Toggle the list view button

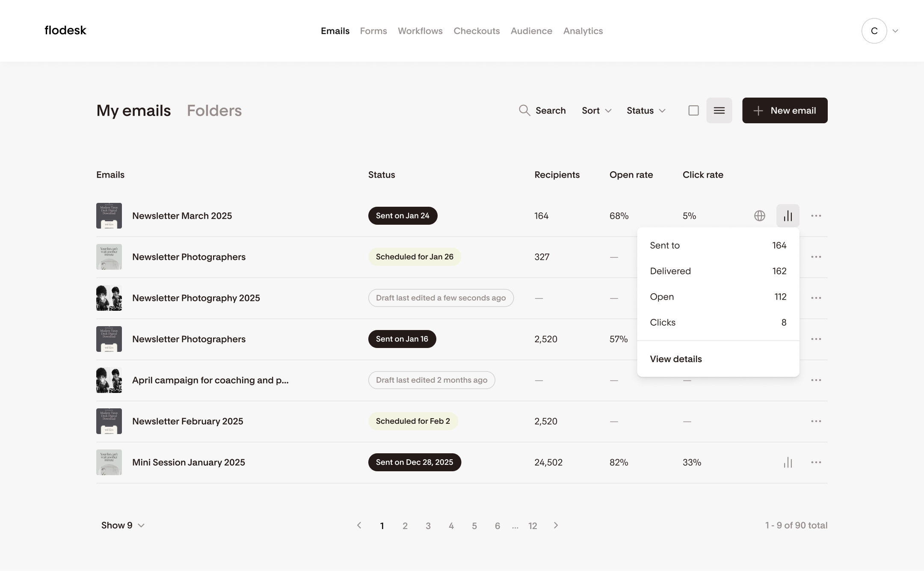[x=719, y=110]
